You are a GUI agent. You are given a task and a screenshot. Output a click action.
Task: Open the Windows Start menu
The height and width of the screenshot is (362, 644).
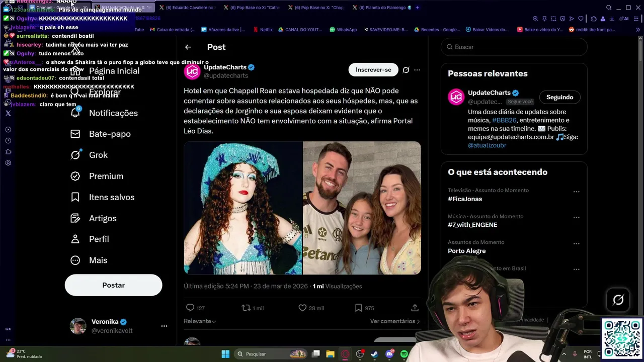225,354
